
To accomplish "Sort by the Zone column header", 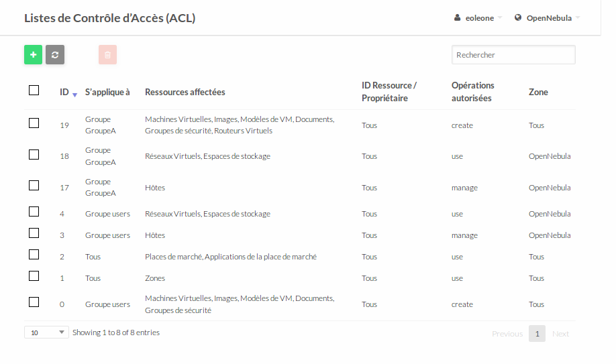I will (538, 92).
